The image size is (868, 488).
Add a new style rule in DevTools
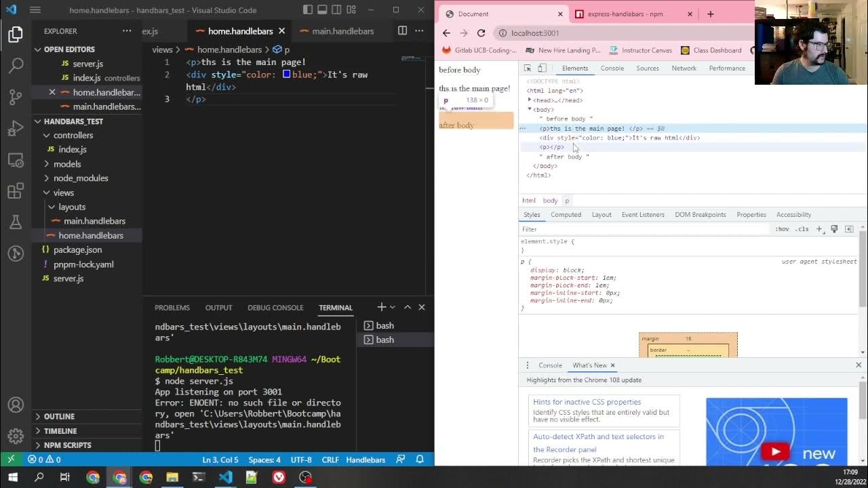pos(820,229)
